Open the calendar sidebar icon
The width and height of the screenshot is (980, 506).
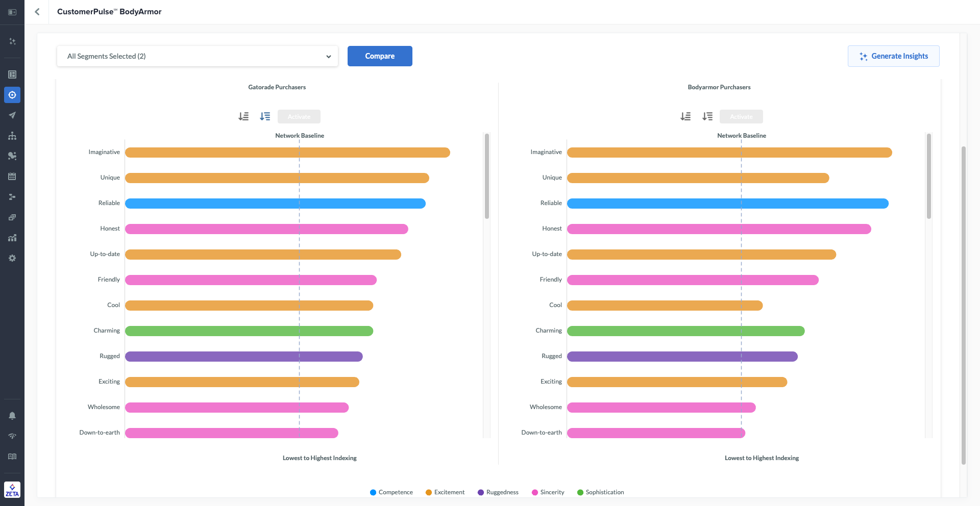pos(12,176)
